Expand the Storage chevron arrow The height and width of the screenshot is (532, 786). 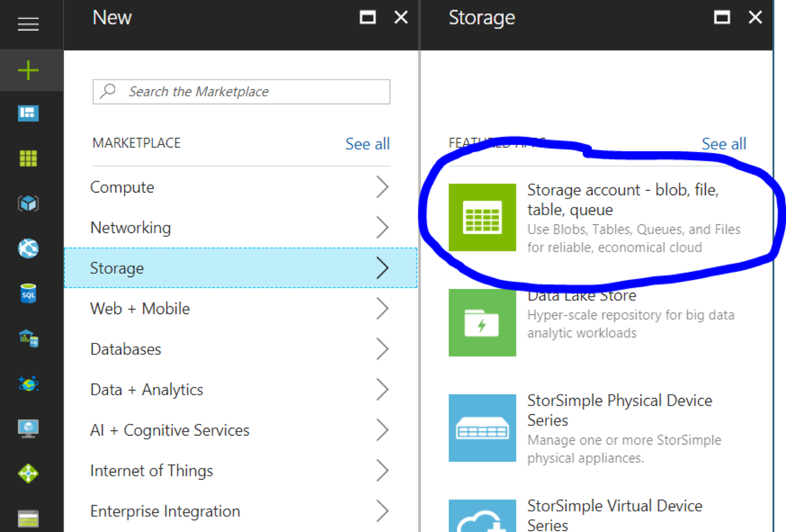(382, 268)
